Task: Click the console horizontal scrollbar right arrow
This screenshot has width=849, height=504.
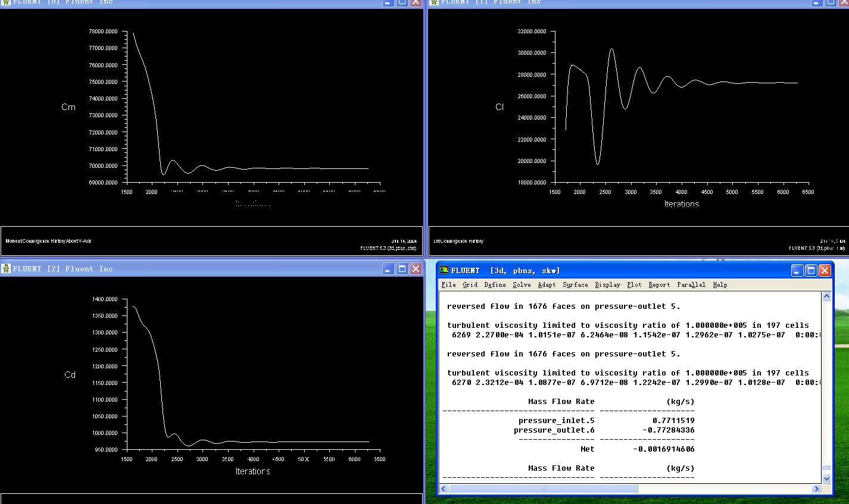Action: coord(816,489)
